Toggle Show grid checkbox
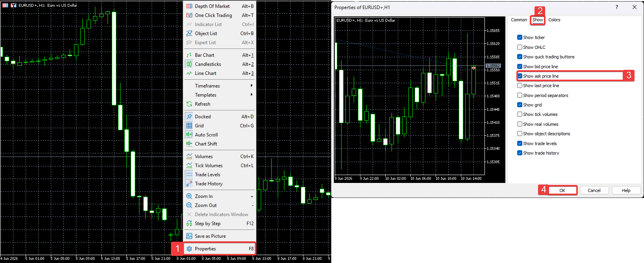Screen dimensions: 644x263 (x=520, y=105)
